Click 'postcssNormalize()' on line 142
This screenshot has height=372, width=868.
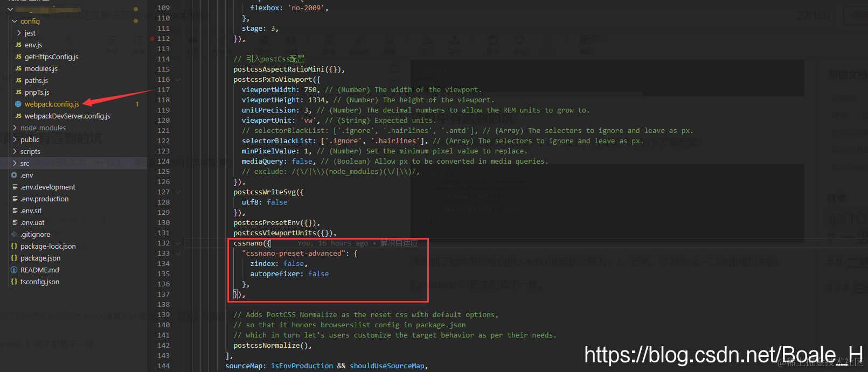(x=271, y=346)
